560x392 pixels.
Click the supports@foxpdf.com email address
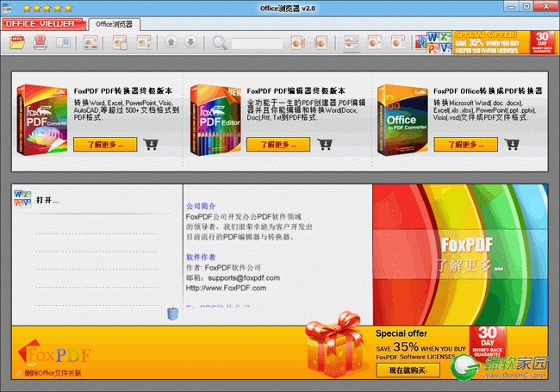click(244, 277)
